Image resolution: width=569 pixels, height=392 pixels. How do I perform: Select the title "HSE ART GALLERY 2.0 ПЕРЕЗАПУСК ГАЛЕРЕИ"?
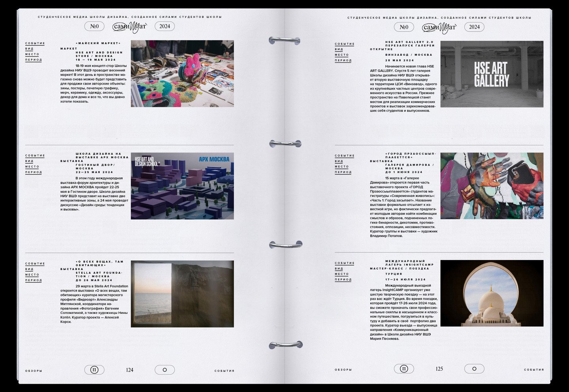coord(410,43)
